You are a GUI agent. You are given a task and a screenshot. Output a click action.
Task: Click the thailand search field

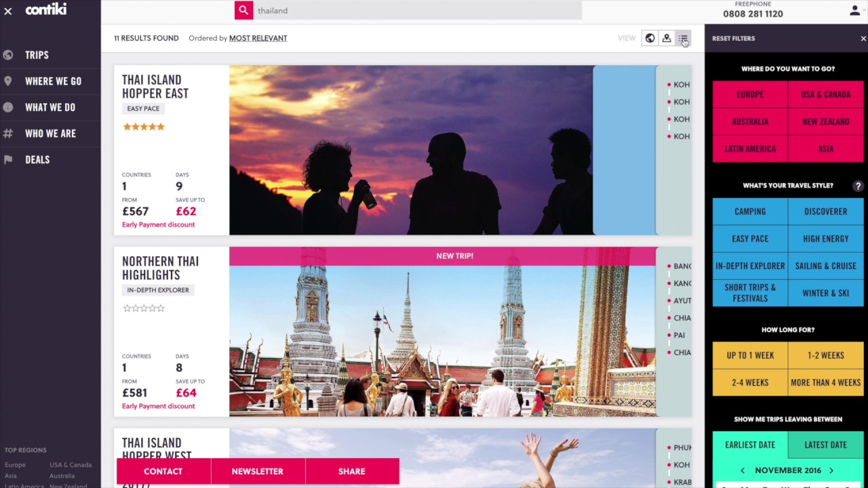click(418, 10)
